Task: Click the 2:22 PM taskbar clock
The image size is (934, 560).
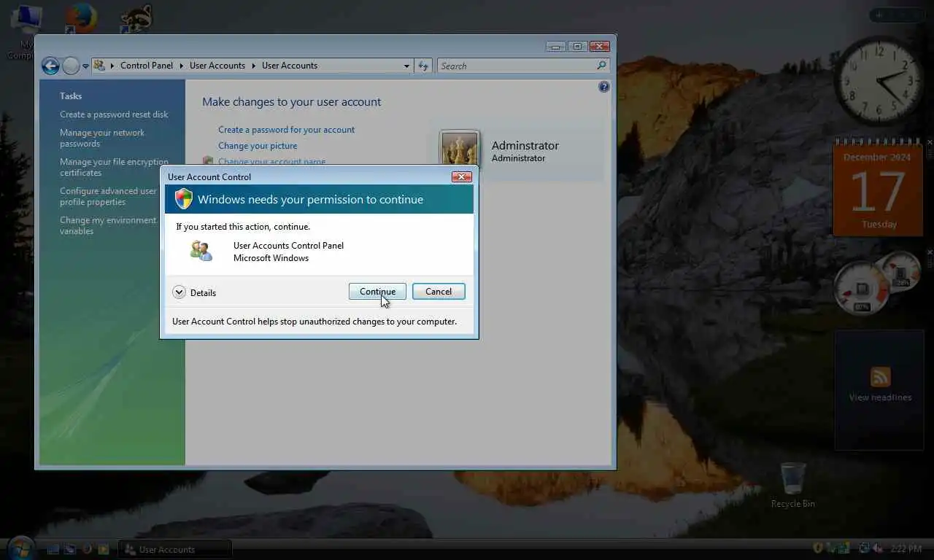Action: (x=906, y=548)
